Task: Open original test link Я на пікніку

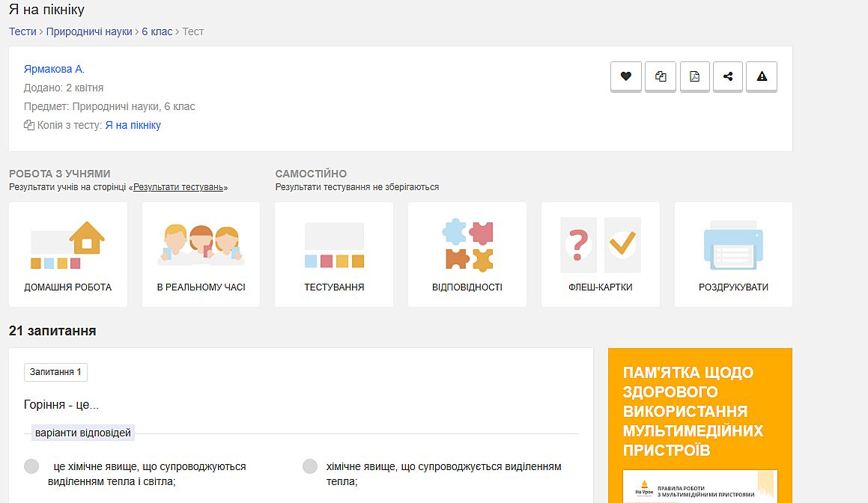Action: 133,125
